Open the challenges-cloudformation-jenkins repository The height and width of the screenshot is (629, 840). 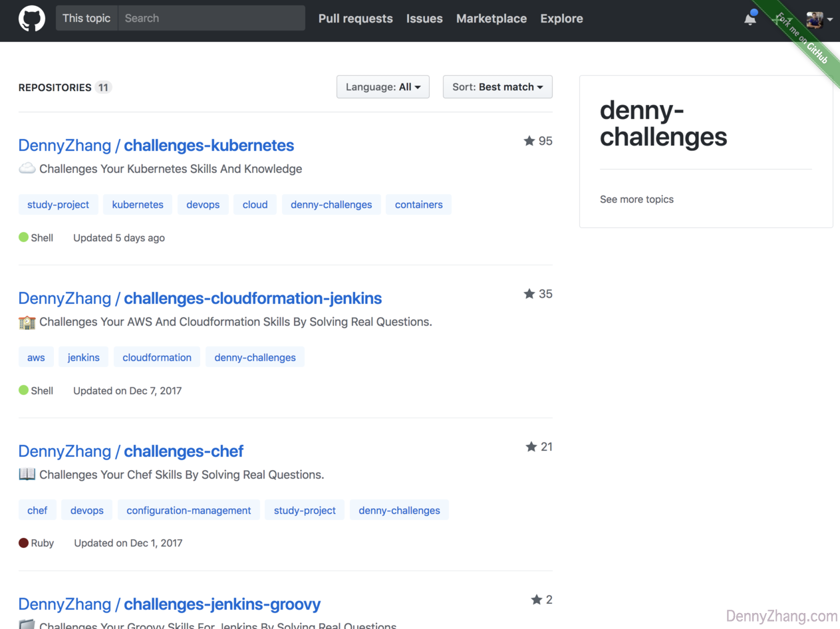tap(253, 298)
